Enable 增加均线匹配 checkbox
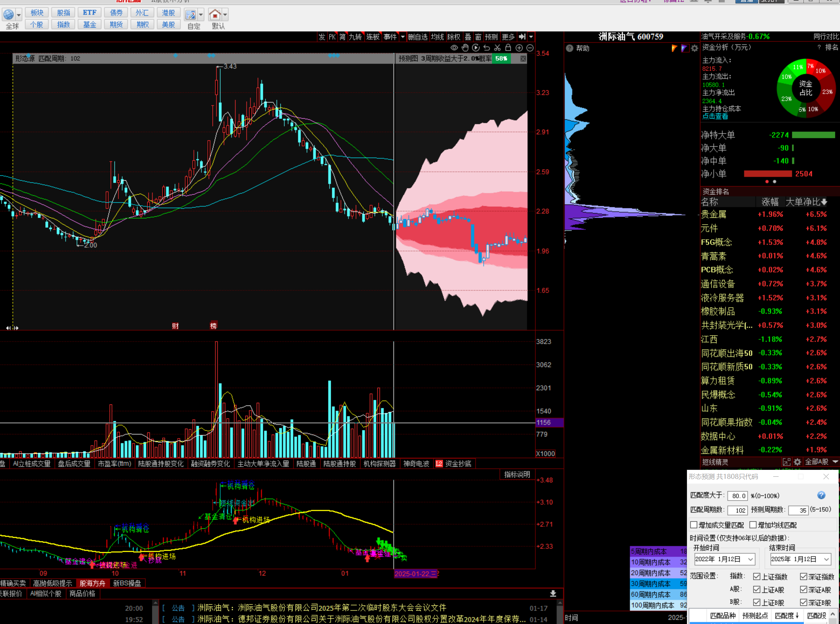Image resolution: width=840 pixels, height=624 pixels. 753,524
